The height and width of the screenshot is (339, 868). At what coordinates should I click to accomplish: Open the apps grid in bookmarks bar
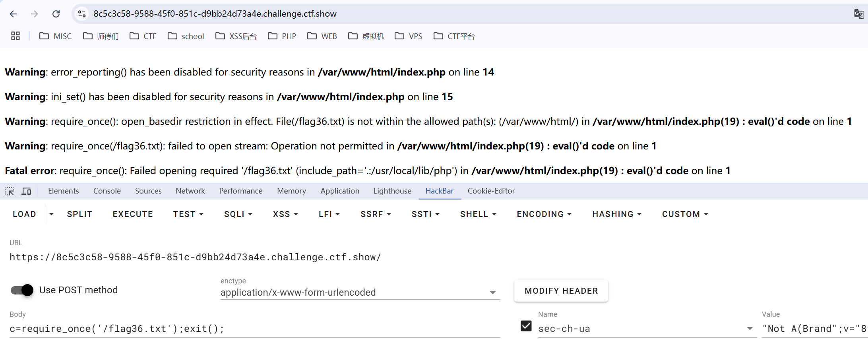point(15,36)
